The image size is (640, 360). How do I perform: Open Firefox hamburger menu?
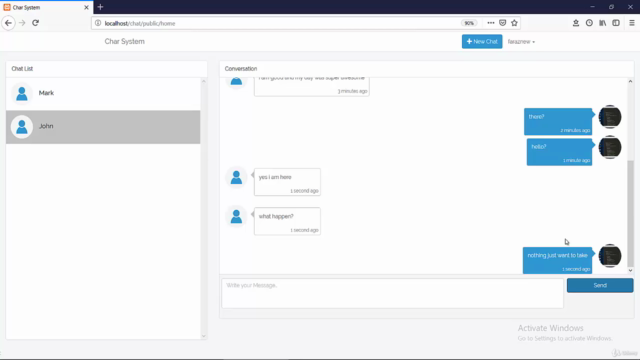pos(631,23)
